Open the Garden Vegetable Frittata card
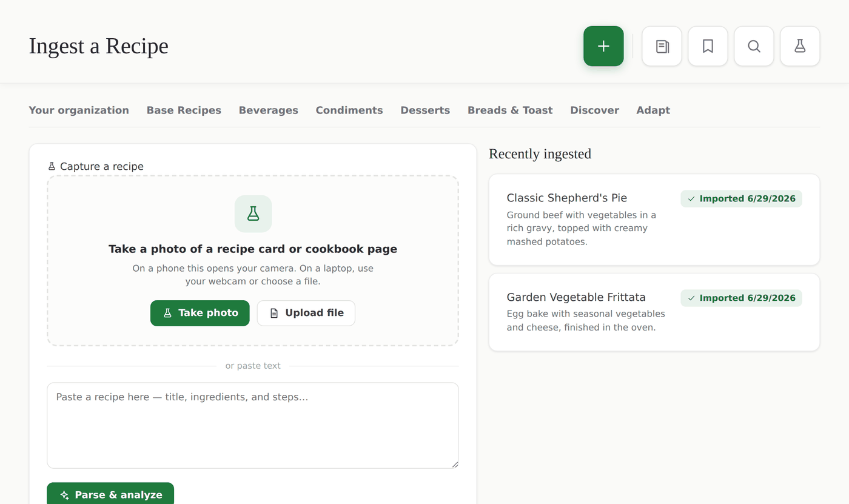 click(654, 312)
